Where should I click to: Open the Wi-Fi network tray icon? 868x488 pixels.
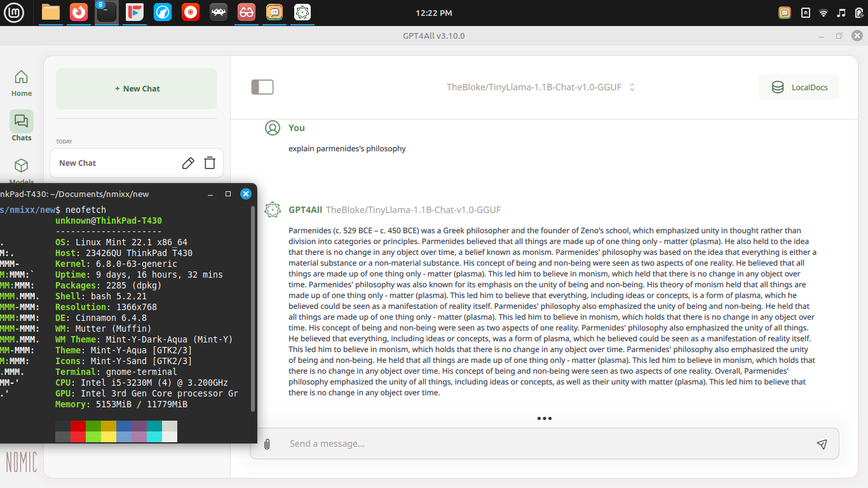[824, 13]
